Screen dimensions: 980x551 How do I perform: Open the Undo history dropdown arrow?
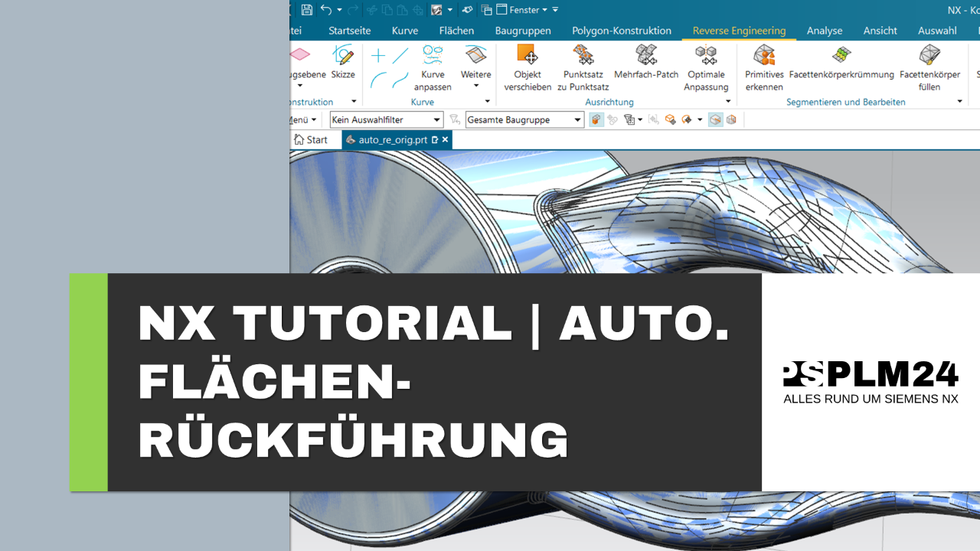point(339,10)
